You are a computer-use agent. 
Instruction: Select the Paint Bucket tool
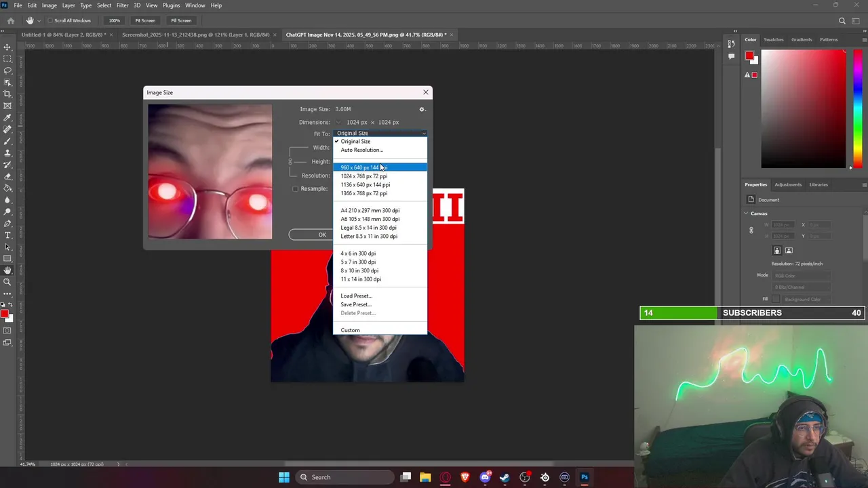click(x=7, y=188)
